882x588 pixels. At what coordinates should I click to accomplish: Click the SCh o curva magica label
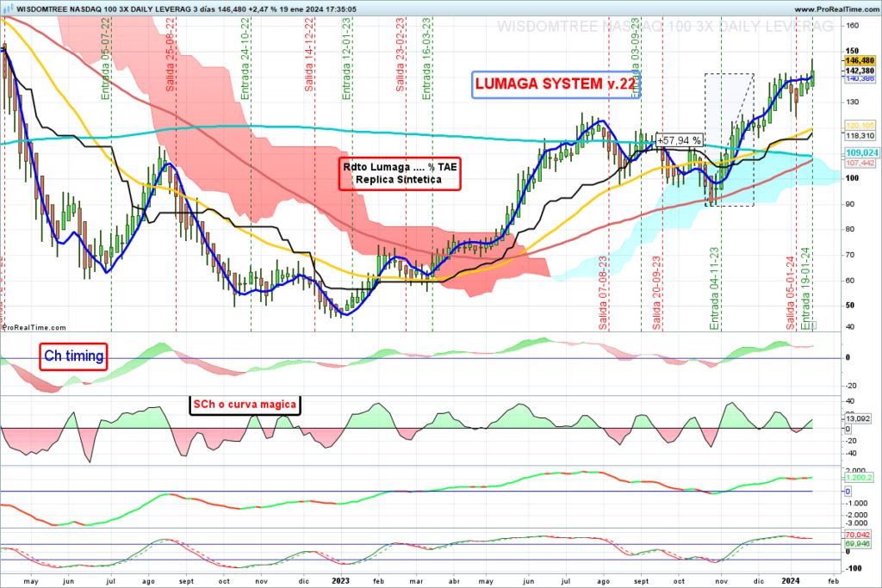pyautogui.click(x=244, y=405)
